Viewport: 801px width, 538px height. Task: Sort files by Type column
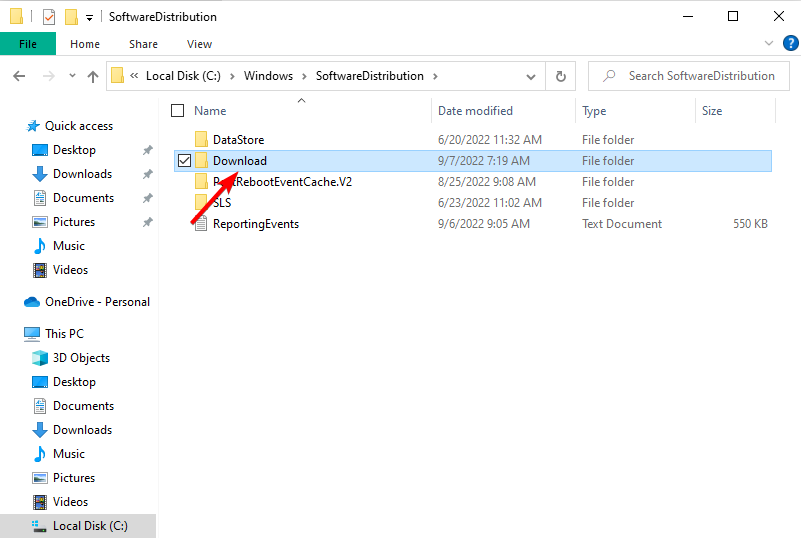pyautogui.click(x=594, y=110)
